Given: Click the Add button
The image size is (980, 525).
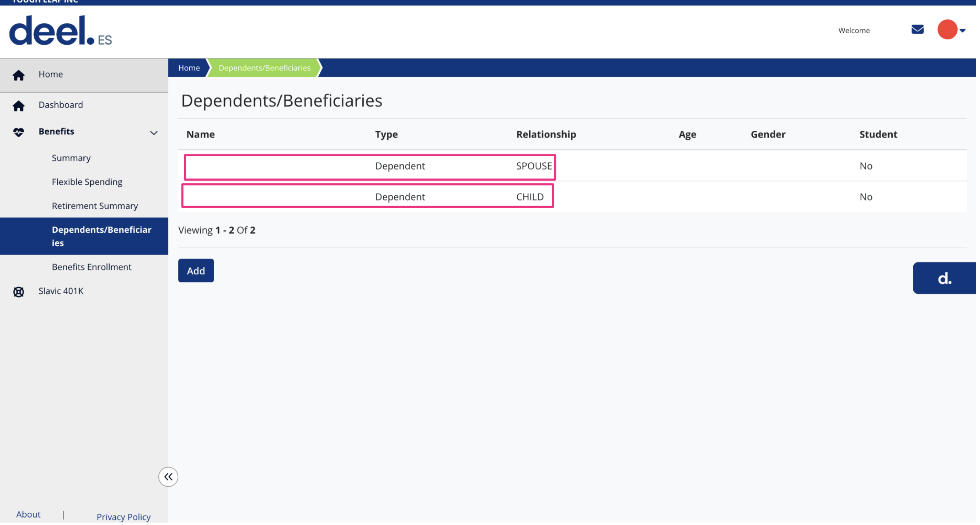Looking at the screenshot, I should click(x=195, y=270).
